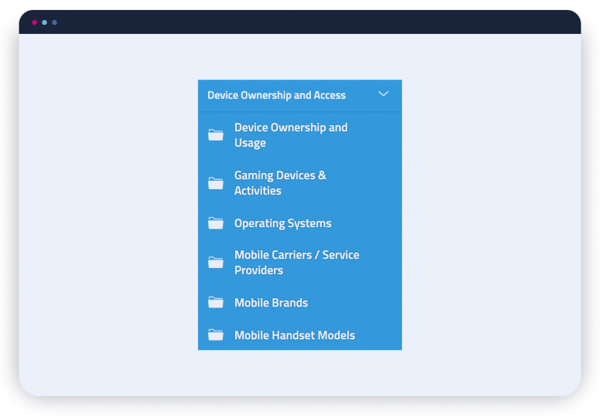
Task: Click folder icon next to Mobile Brands
Action: tap(215, 302)
